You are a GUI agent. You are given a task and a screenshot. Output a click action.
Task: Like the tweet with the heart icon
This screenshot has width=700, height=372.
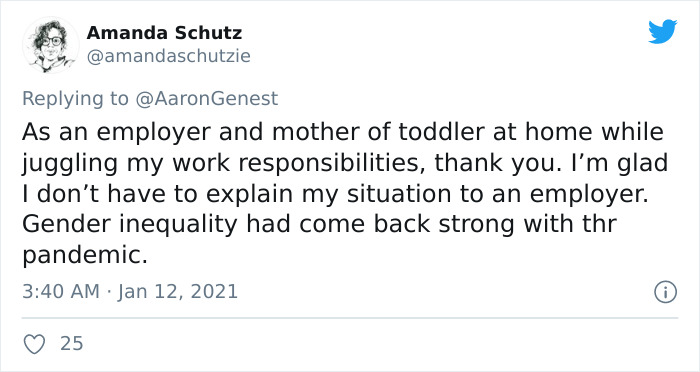(x=34, y=344)
